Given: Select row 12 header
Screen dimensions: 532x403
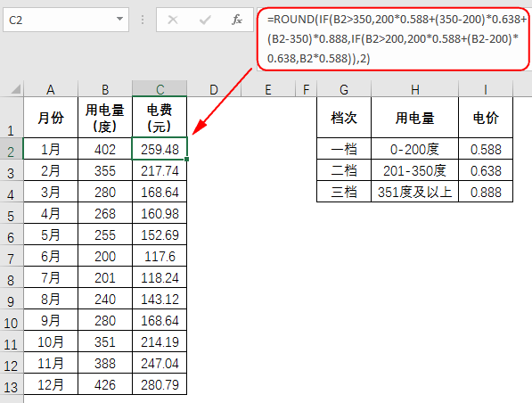Looking at the screenshot, I should pos(12,363).
